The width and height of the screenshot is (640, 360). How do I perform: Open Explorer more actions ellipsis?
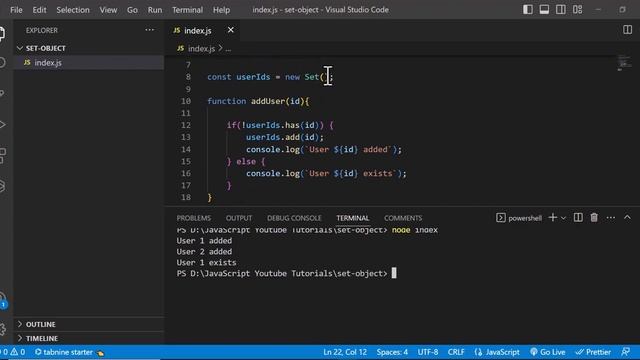pyautogui.click(x=149, y=30)
